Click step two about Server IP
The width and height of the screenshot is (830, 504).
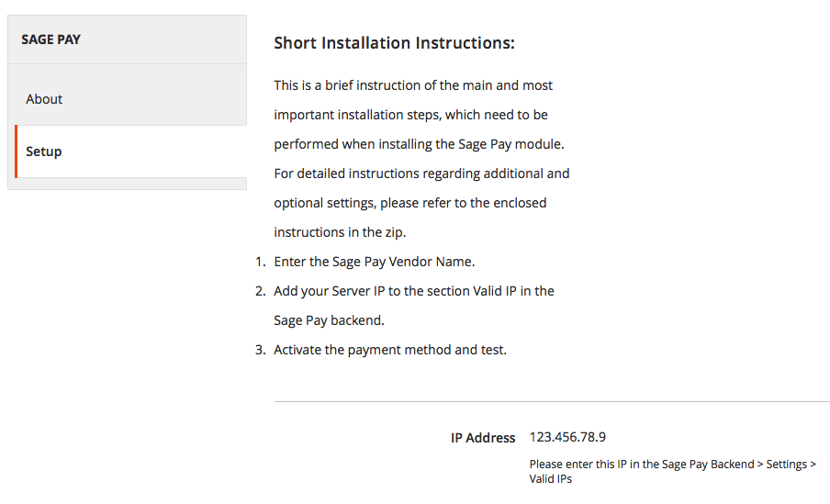click(414, 306)
